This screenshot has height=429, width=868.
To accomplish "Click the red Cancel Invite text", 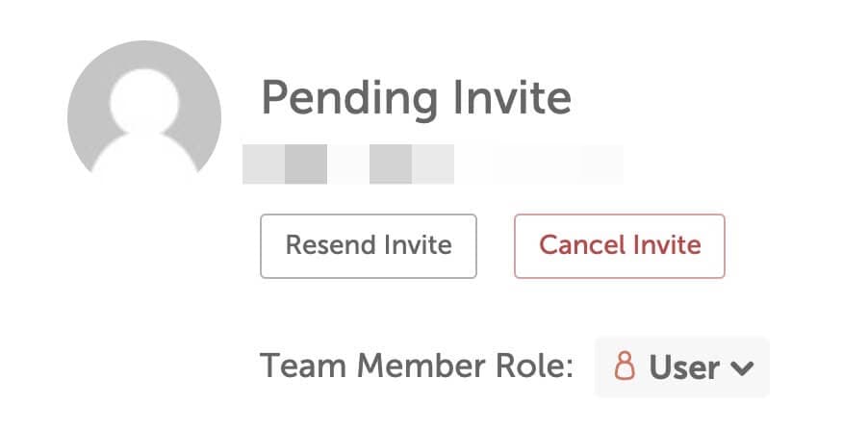I will [620, 245].
